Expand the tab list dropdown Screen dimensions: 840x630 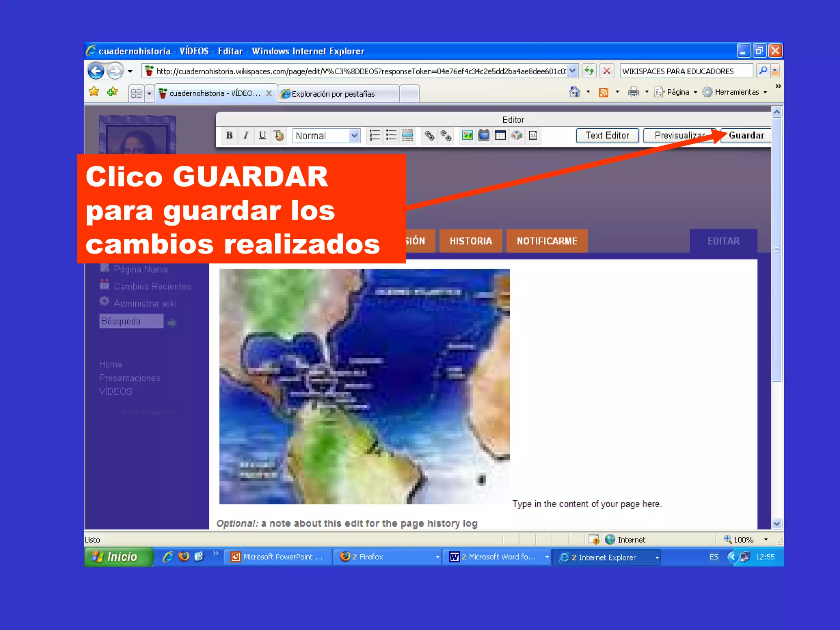pos(149,94)
